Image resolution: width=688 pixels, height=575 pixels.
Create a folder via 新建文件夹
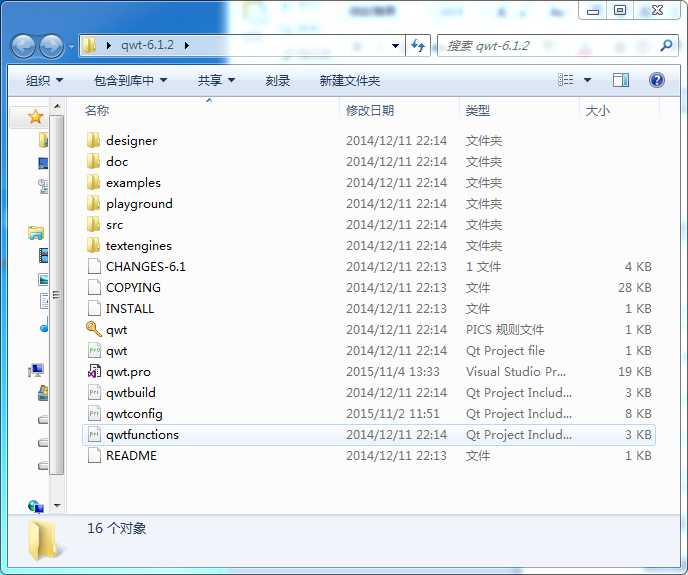point(350,80)
